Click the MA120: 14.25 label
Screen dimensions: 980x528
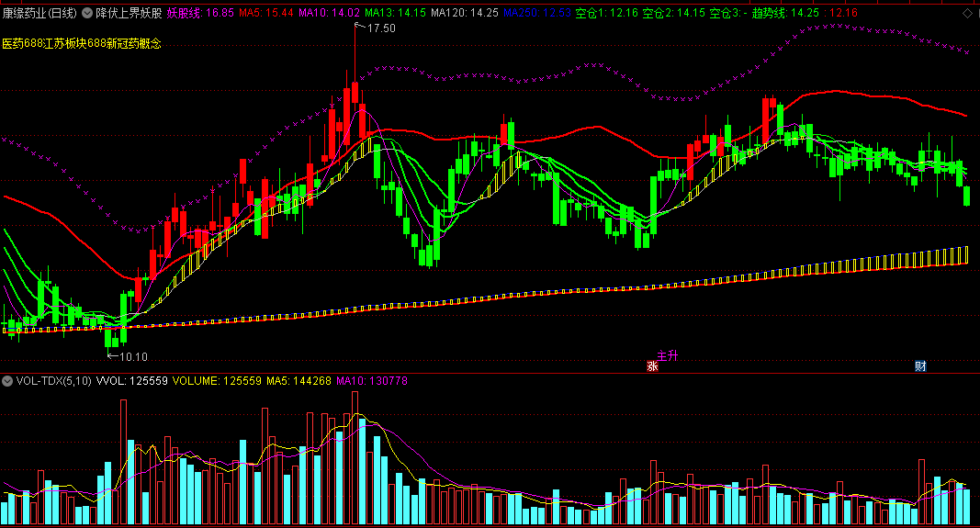click(x=465, y=13)
